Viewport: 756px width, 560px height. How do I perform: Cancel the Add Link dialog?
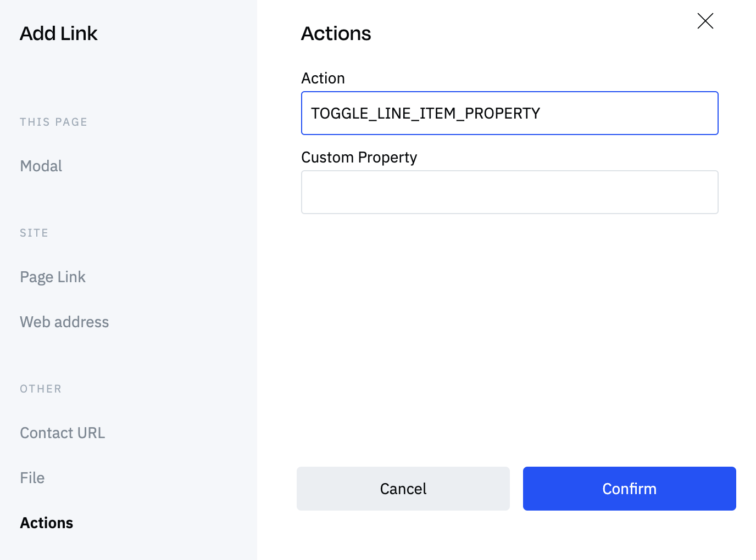tap(403, 489)
